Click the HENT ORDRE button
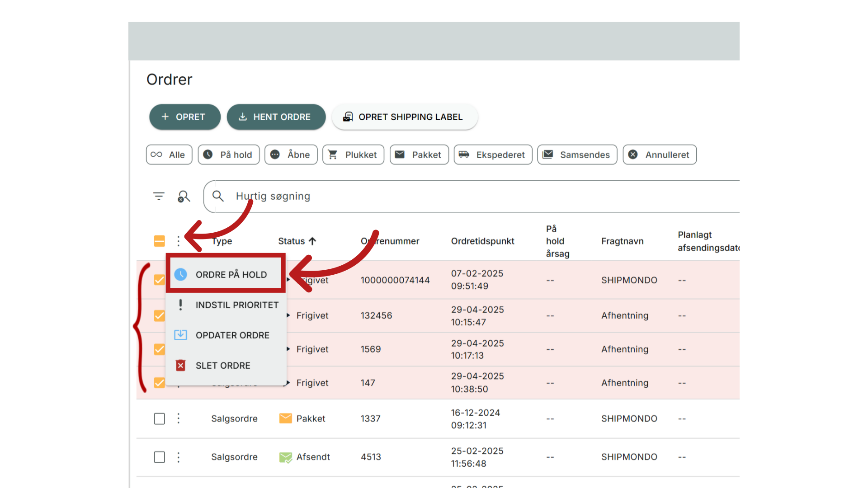The image size is (868, 488). 276,117
